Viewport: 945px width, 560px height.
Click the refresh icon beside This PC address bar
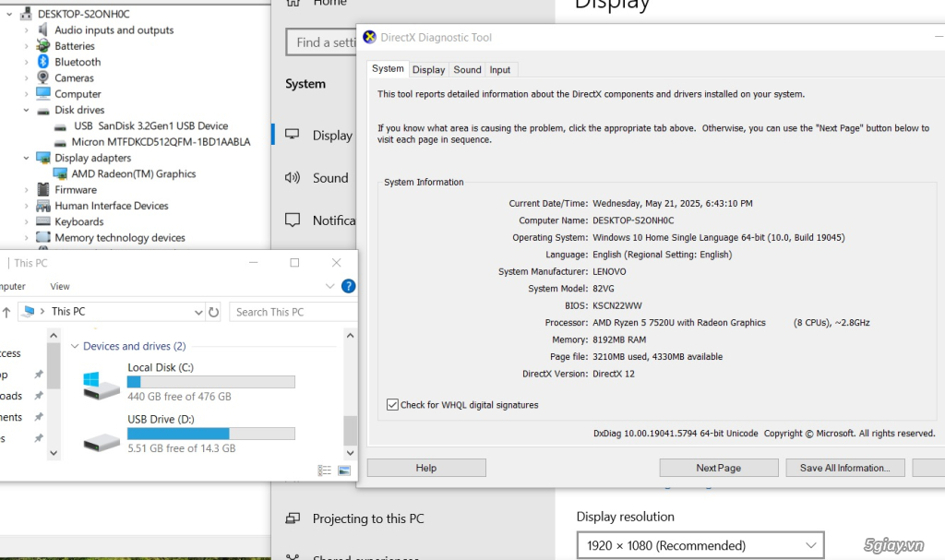point(213,312)
